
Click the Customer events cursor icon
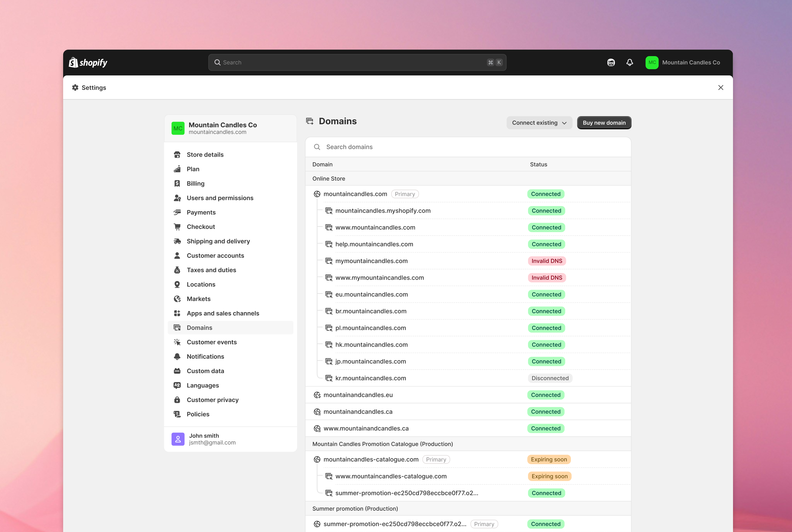177,342
